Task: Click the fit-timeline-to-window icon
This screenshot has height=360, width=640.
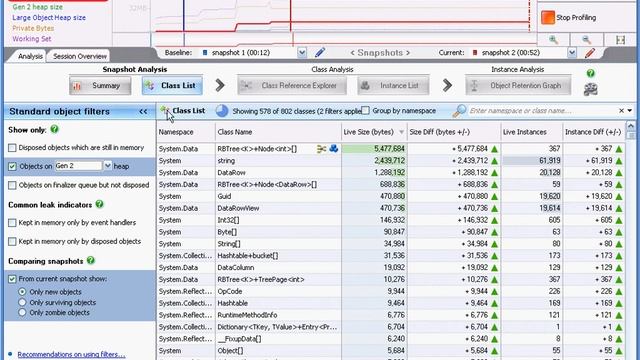Action: click(620, 40)
